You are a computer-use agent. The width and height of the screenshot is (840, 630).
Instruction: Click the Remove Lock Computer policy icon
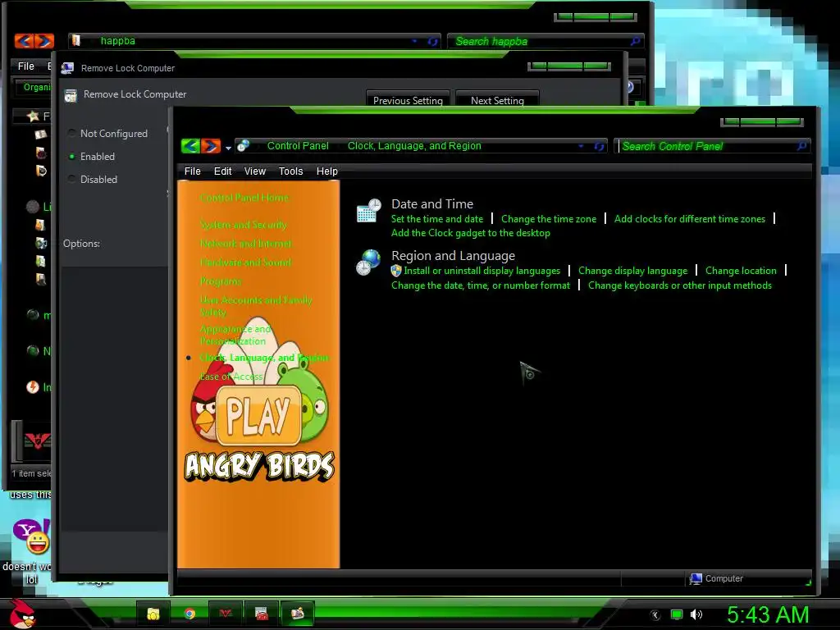71,95
